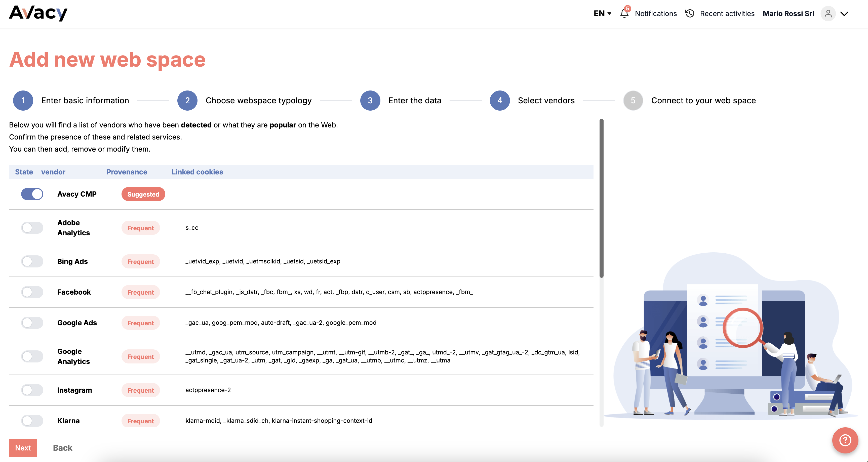Go to Connect to your web space step
The image size is (868, 462).
(703, 100)
